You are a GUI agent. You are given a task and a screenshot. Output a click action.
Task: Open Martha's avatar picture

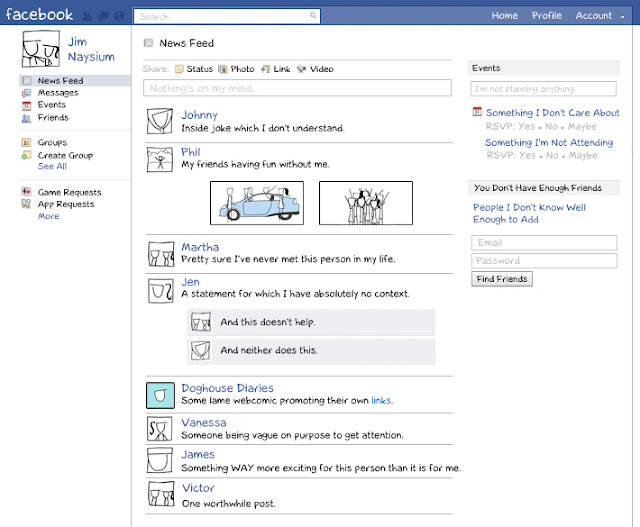point(160,254)
